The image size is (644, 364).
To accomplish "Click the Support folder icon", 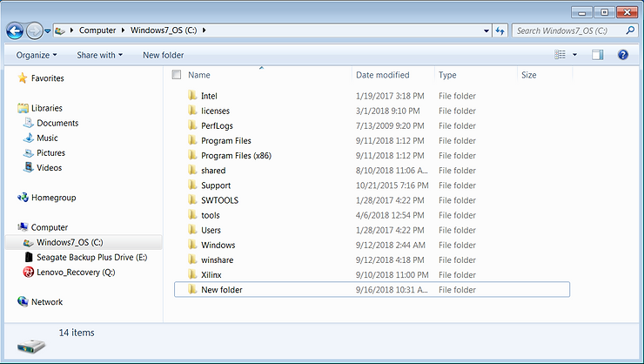I will click(192, 185).
